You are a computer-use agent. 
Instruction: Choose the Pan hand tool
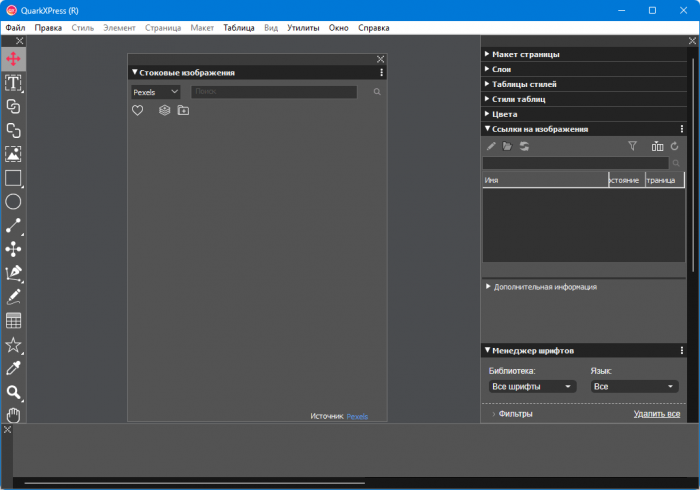pyautogui.click(x=14, y=415)
